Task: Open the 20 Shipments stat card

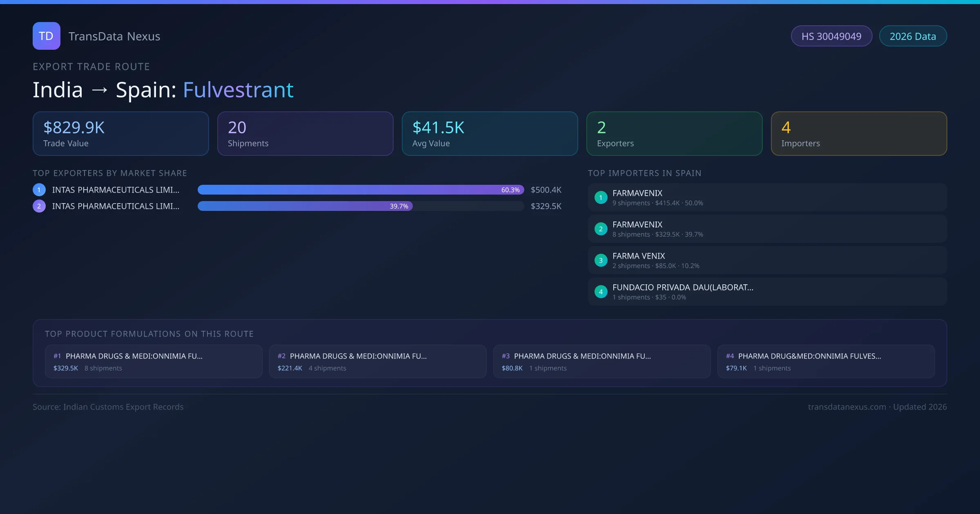Action: [x=305, y=134]
